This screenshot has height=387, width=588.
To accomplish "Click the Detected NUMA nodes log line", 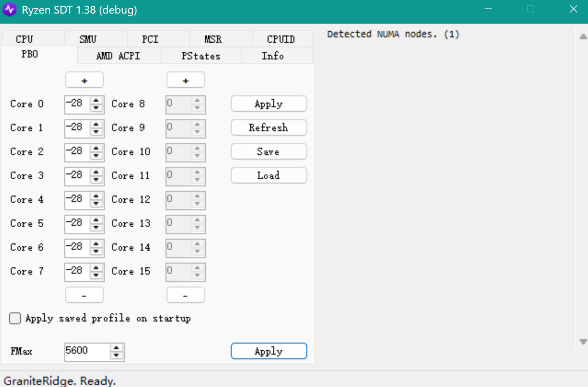I will pyautogui.click(x=393, y=34).
